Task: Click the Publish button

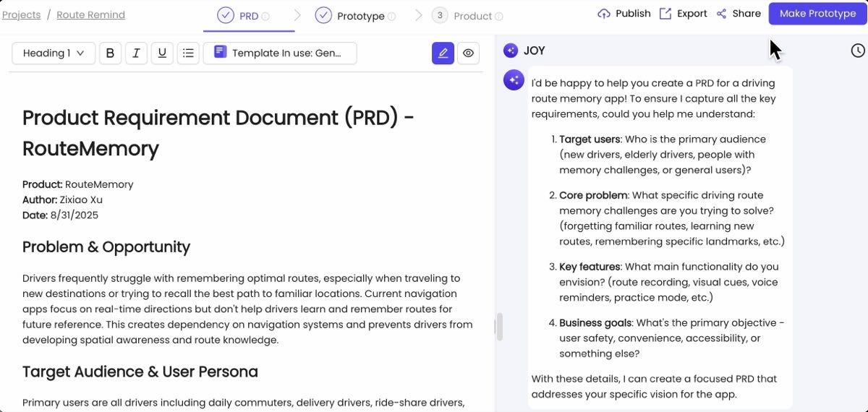Action: [624, 14]
